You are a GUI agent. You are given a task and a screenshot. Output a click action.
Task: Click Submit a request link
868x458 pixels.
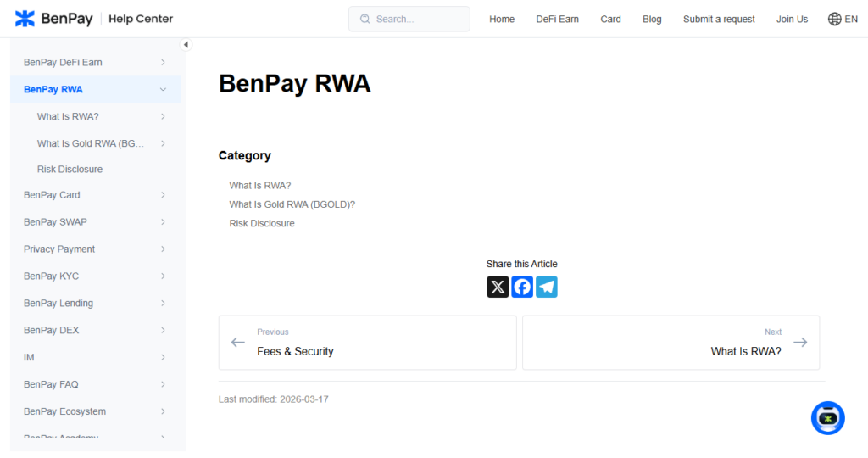[x=719, y=19]
